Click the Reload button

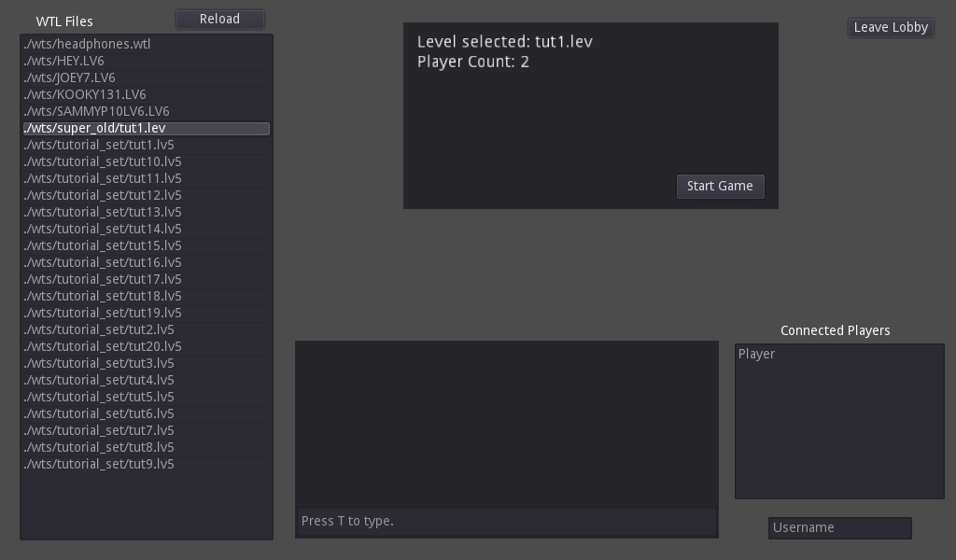tap(219, 19)
